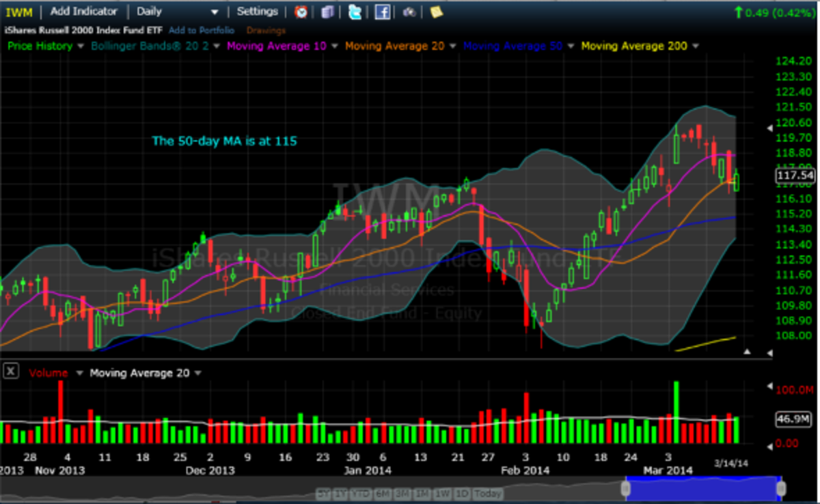Share the chart via Facebook icon
This screenshot has height=504, width=820.
click(x=382, y=12)
